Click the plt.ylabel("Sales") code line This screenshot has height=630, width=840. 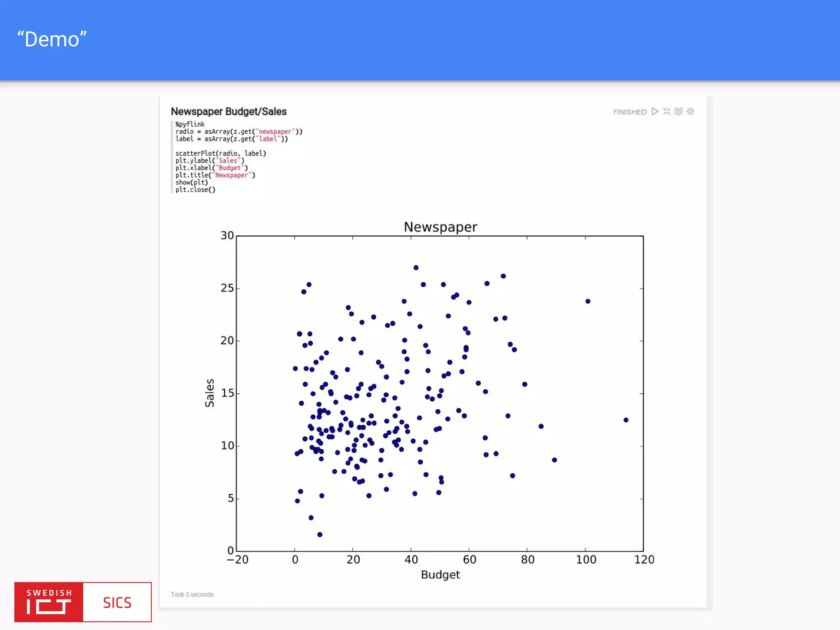click(x=210, y=160)
